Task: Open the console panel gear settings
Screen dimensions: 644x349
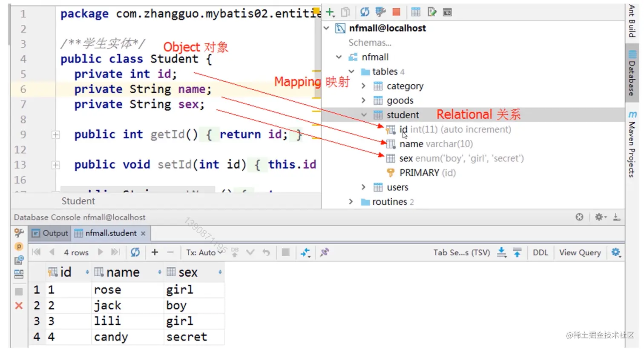Action: [x=600, y=217]
